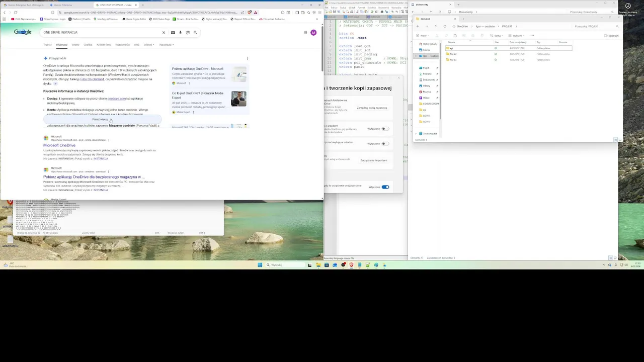Open the Google account avatar M
This screenshot has height=362, width=644.
[x=313, y=32]
